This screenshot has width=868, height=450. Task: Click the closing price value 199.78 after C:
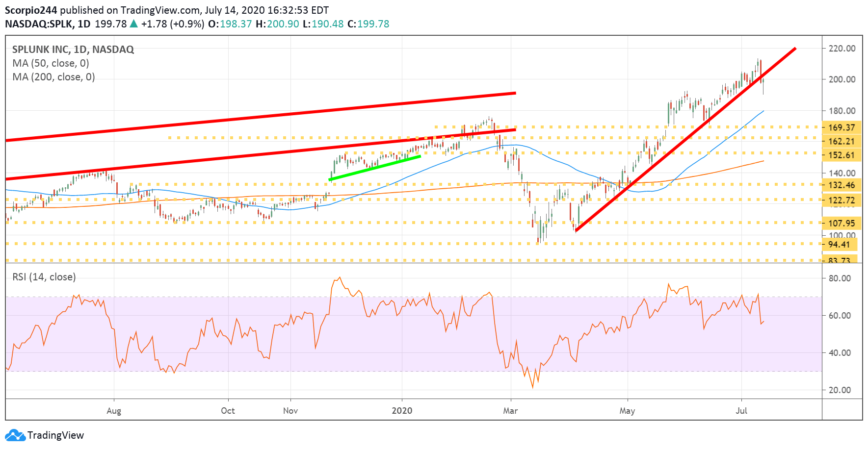coord(373,24)
